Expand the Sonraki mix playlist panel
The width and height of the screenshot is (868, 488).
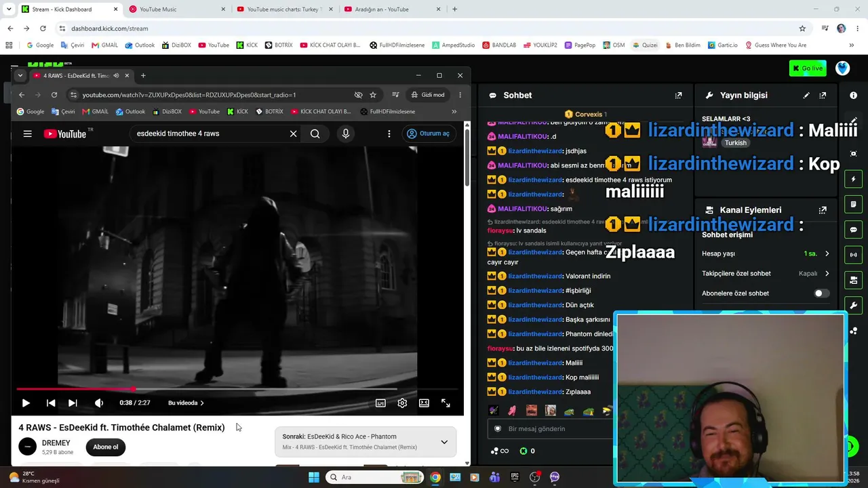click(444, 442)
